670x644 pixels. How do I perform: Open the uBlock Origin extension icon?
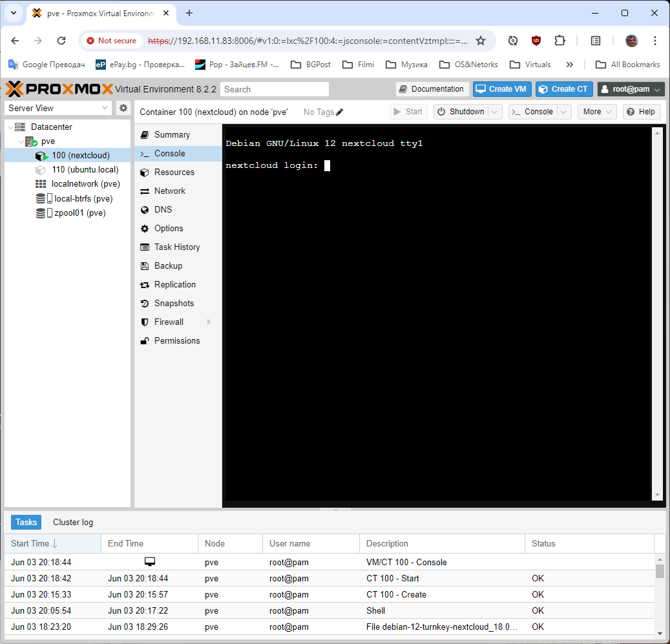[x=536, y=41]
